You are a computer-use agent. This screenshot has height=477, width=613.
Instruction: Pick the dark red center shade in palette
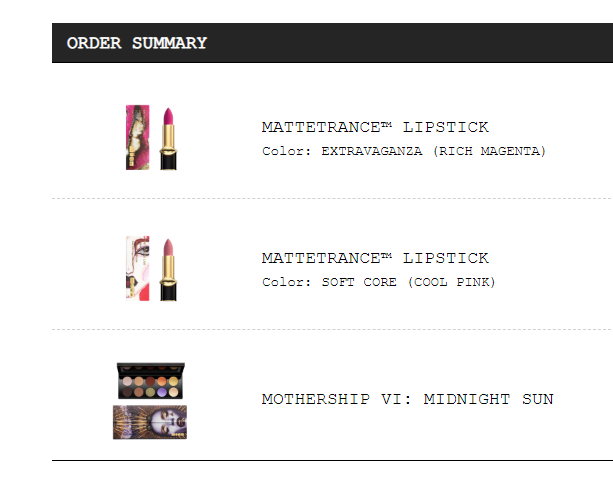click(x=150, y=381)
